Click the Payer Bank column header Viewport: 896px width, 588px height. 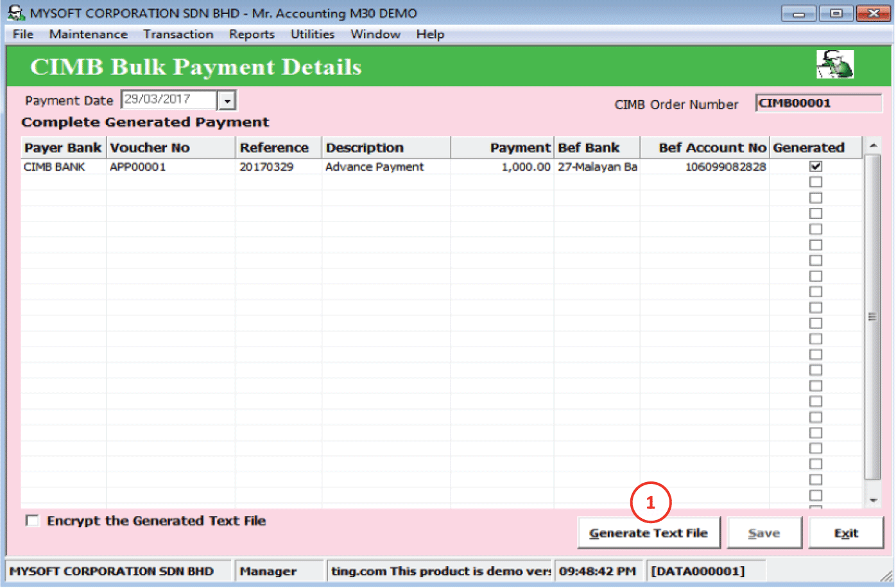[64, 148]
